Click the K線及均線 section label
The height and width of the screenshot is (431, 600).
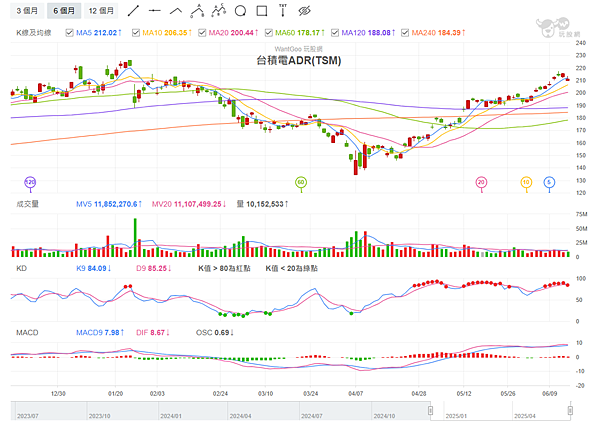(x=34, y=33)
